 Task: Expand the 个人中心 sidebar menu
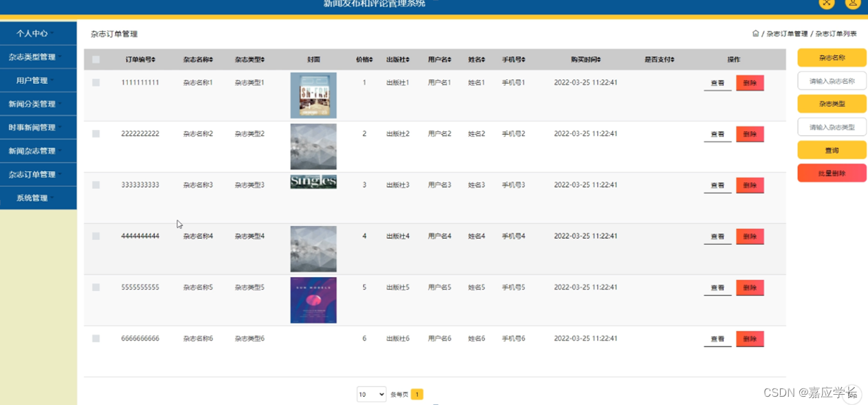tap(38, 33)
